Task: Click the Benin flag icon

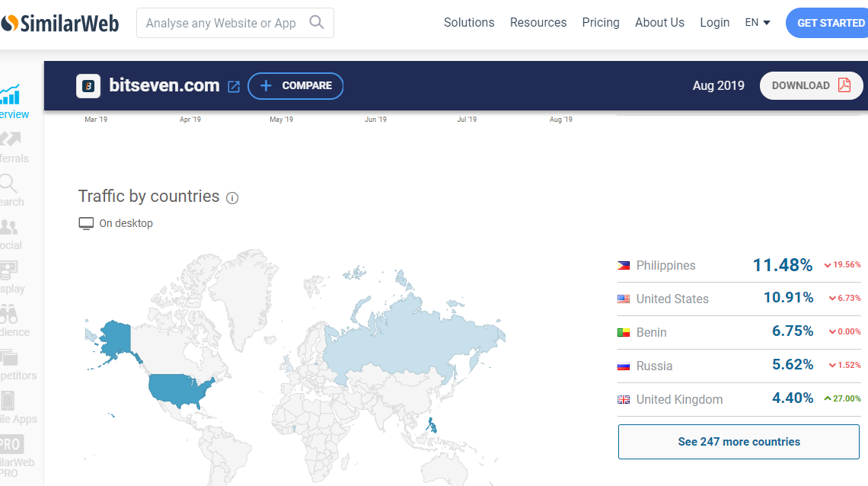Action: pos(624,333)
